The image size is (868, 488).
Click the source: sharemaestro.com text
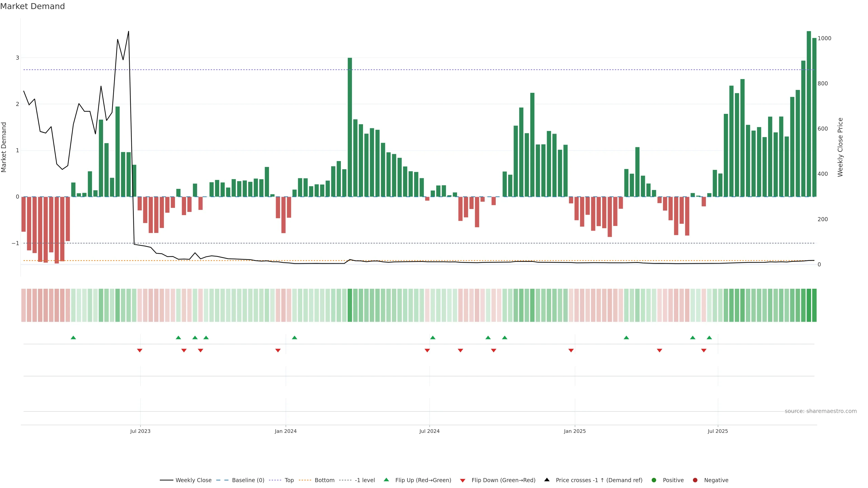click(821, 411)
